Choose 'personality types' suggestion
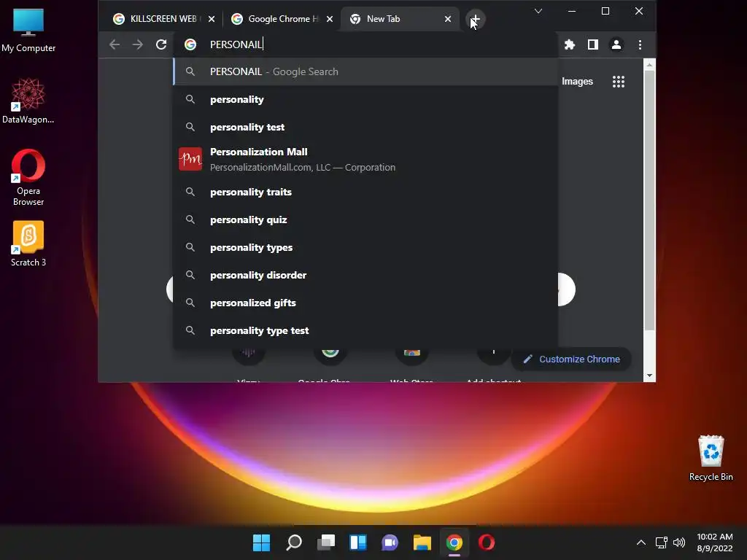This screenshot has height=560, width=747. (365, 248)
